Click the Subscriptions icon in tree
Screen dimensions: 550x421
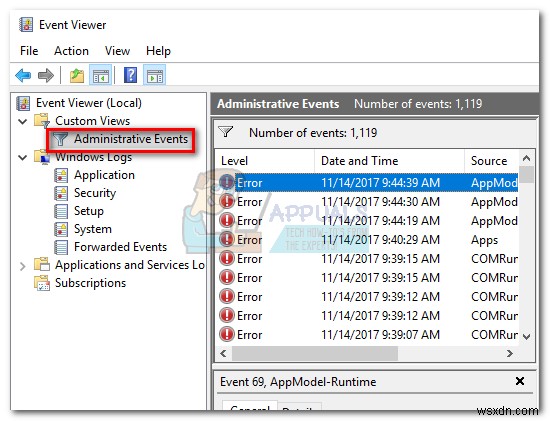click(42, 283)
